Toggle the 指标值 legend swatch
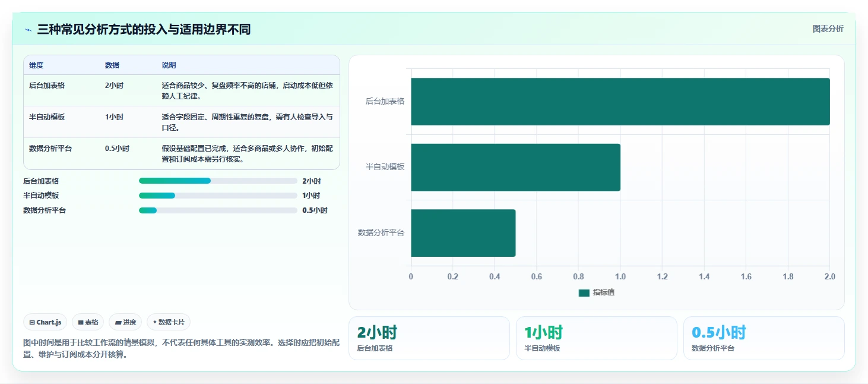This screenshot has width=868, height=384. click(584, 292)
